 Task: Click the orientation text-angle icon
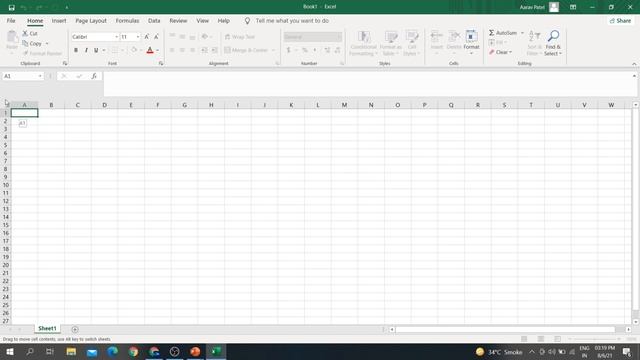(x=205, y=37)
